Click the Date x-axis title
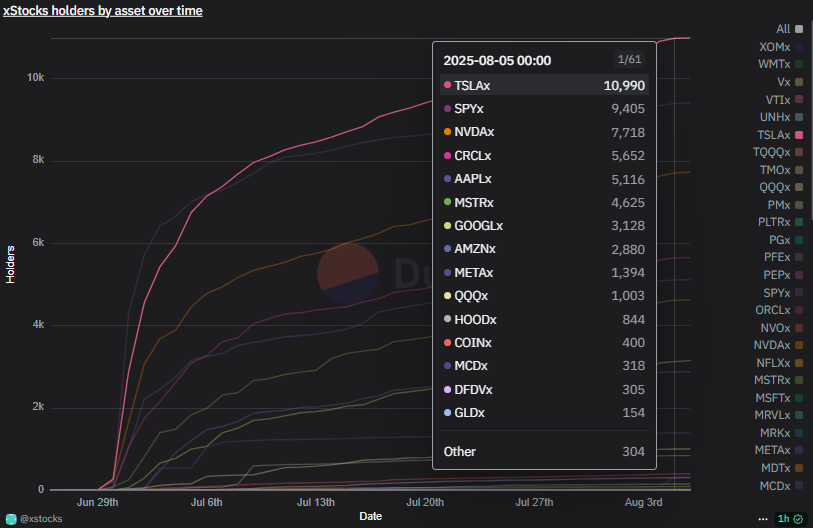The width and height of the screenshot is (813, 528). [371, 516]
